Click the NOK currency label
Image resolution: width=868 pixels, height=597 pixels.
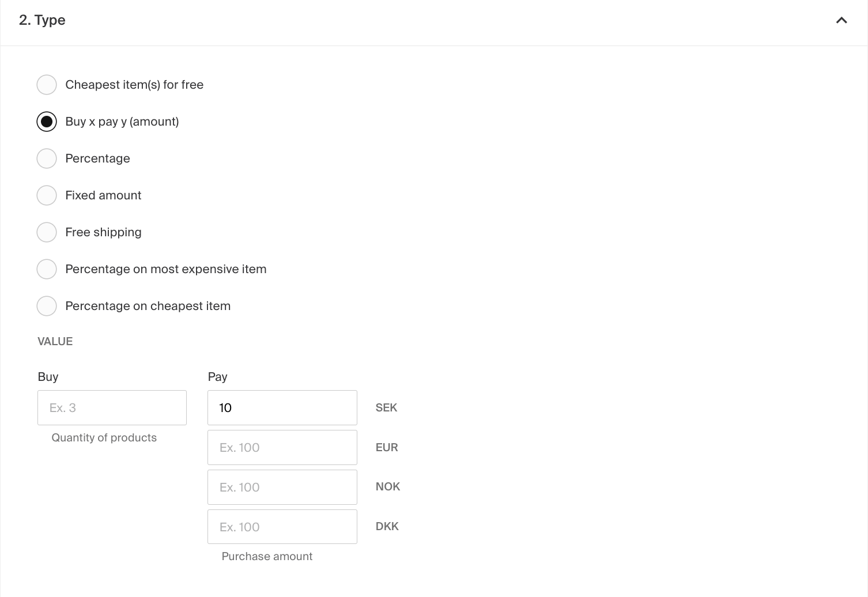pyautogui.click(x=387, y=487)
